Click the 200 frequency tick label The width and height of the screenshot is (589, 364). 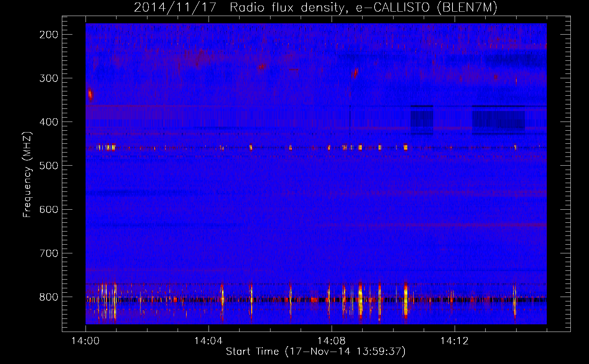pos(48,35)
